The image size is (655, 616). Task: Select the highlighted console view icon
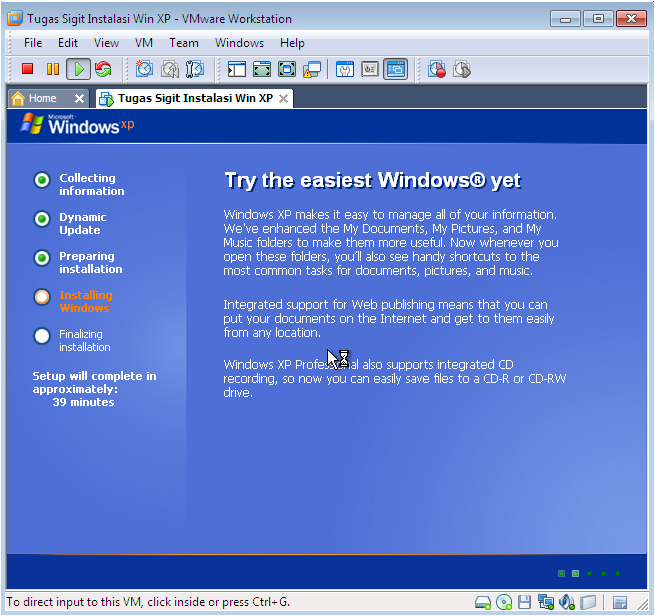tap(396, 69)
